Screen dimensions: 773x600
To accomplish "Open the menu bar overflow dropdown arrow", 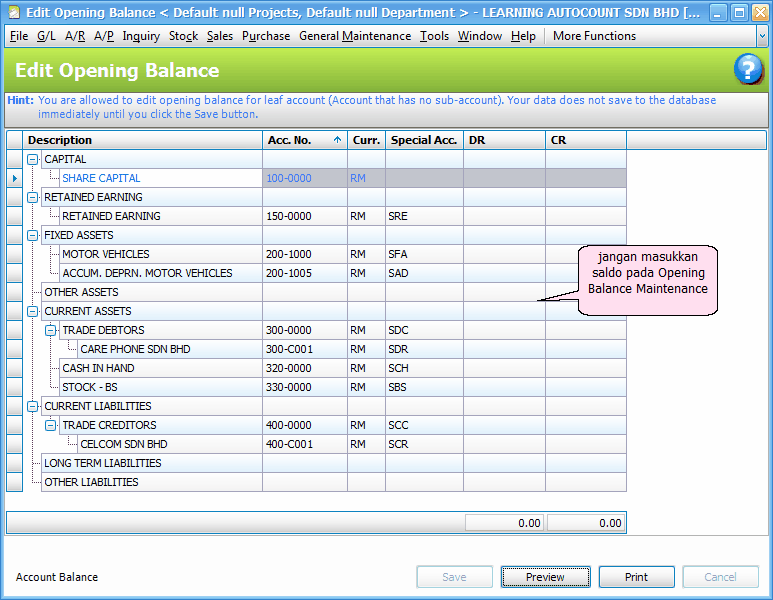I will (763, 36).
